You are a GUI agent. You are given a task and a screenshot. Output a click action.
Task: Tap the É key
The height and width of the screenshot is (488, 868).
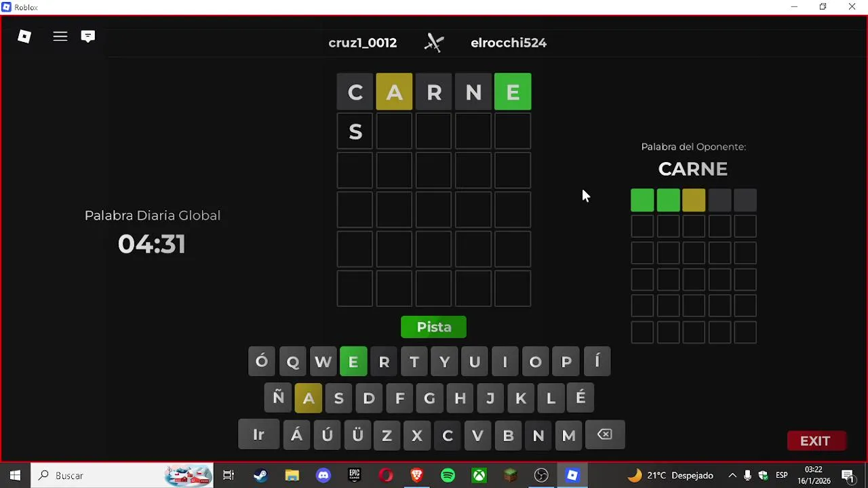pyautogui.click(x=581, y=399)
